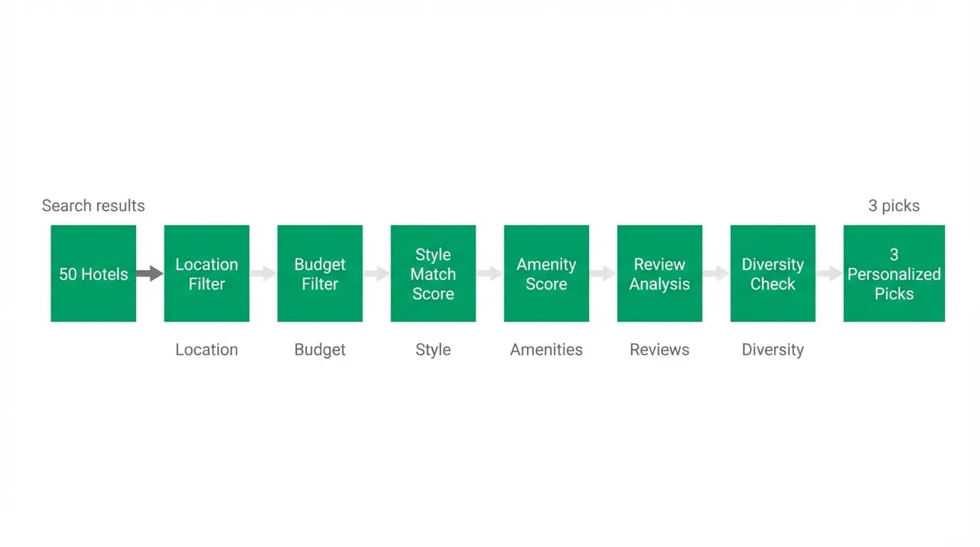
Task: Click the gray "Budget" label below the boxes
Action: tap(320, 350)
